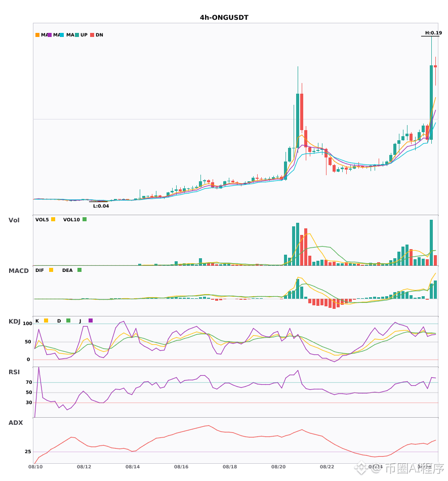
Task: Click the RSI axis value 30
Action: [x=29, y=403]
